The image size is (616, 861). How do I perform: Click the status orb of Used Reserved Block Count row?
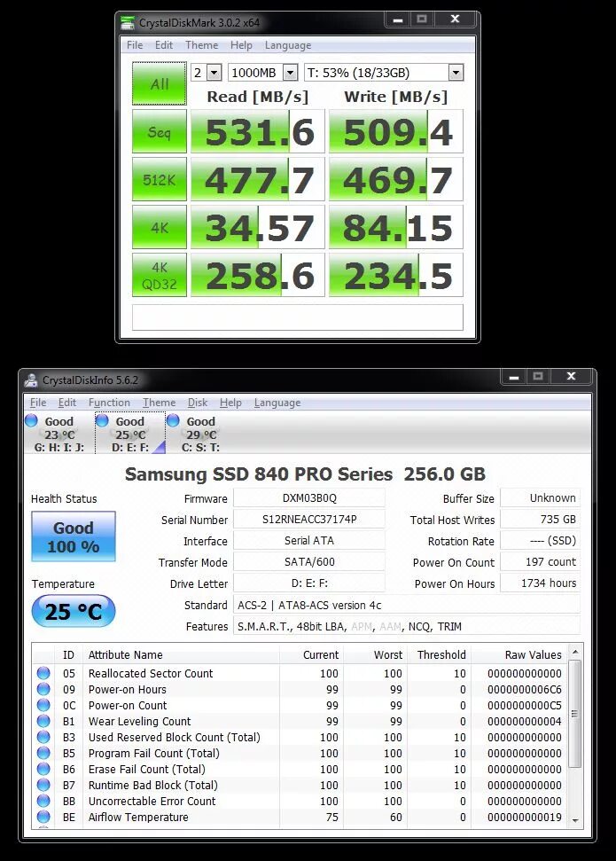(x=43, y=737)
